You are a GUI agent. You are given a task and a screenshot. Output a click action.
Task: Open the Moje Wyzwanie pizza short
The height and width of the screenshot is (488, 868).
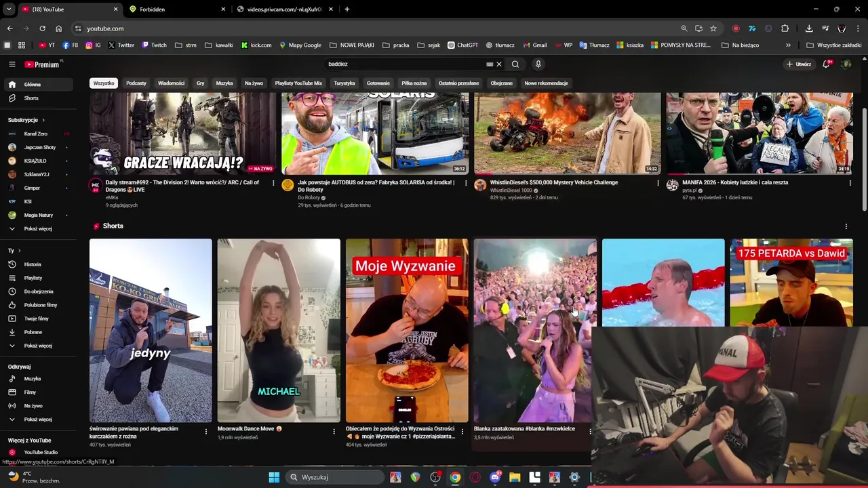click(407, 330)
